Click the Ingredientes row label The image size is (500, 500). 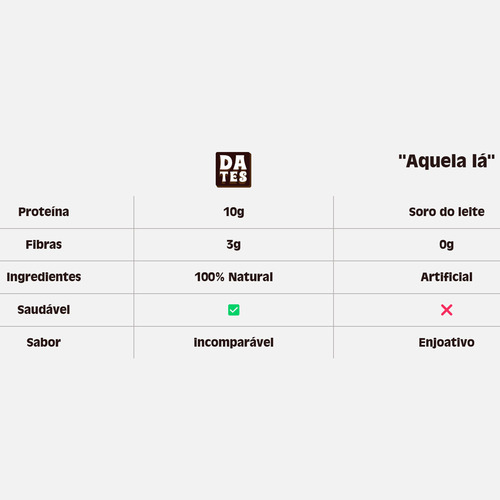coord(44,277)
